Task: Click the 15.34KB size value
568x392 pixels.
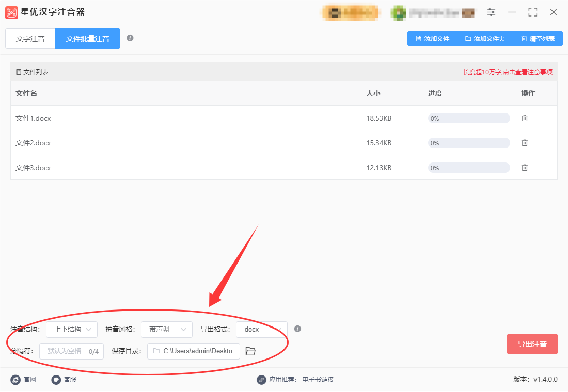Action: click(x=378, y=143)
